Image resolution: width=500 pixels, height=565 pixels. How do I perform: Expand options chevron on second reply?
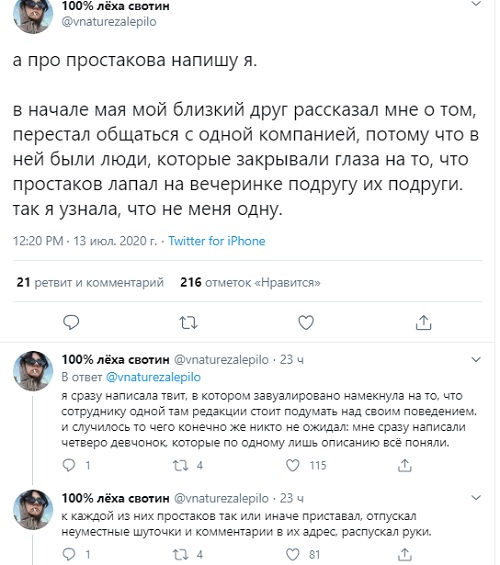click(476, 498)
